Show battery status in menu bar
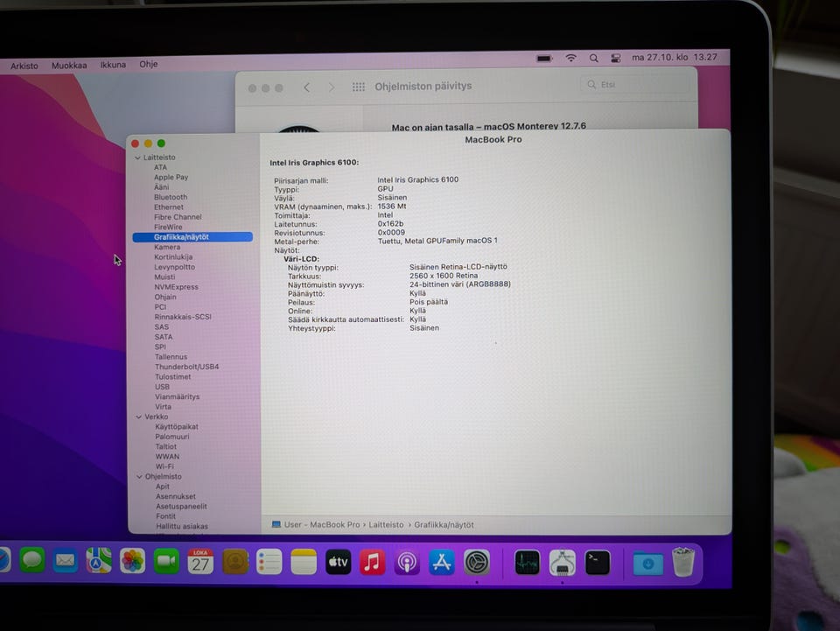The height and width of the screenshot is (631, 840). click(x=544, y=59)
